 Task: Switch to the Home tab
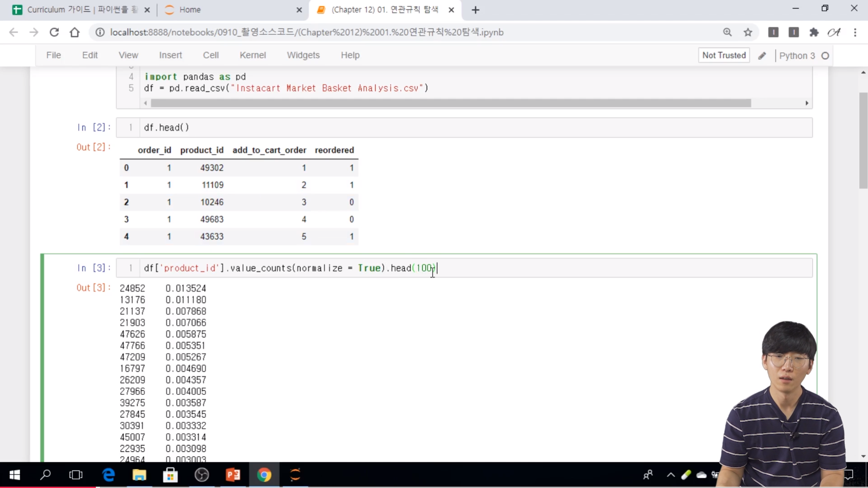(190, 9)
